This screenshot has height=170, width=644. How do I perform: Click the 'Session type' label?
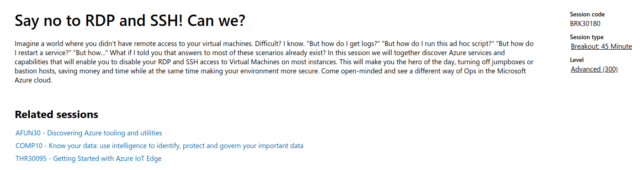click(587, 37)
